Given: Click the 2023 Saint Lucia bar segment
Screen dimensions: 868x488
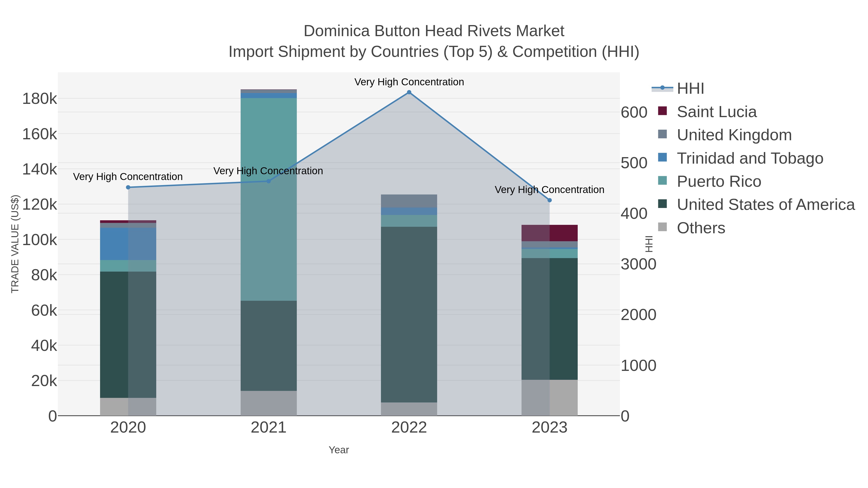Looking at the screenshot, I should (549, 233).
